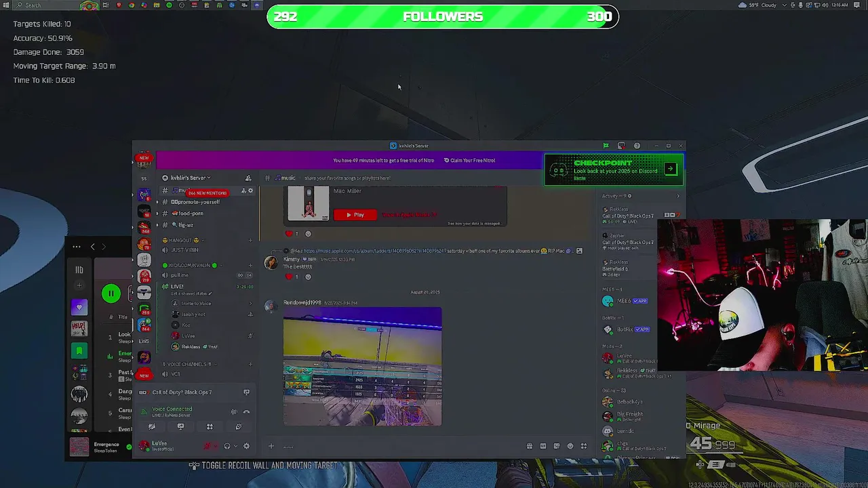
Task: Click the plus attach button in message bar
Action: 271,446
